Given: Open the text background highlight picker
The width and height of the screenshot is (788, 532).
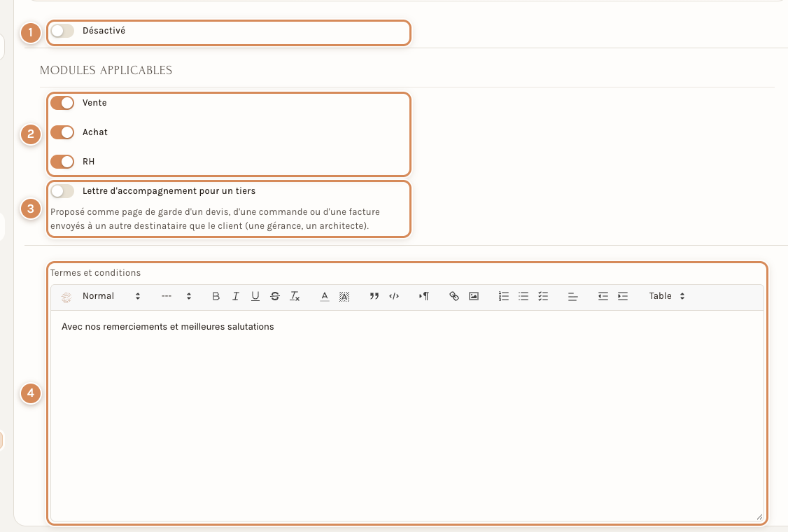Looking at the screenshot, I should (x=344, y=296).
